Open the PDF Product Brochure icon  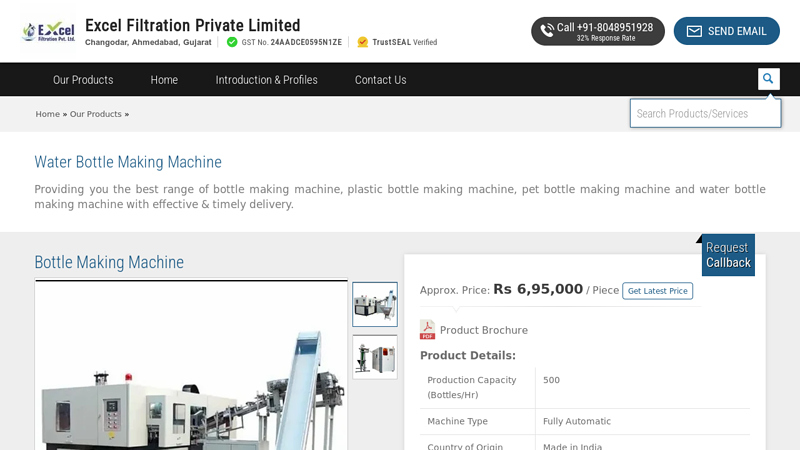click(428, 330)
